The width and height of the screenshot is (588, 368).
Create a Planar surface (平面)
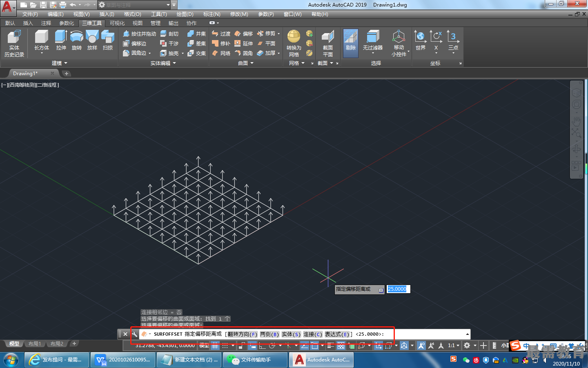pos(266,43)
